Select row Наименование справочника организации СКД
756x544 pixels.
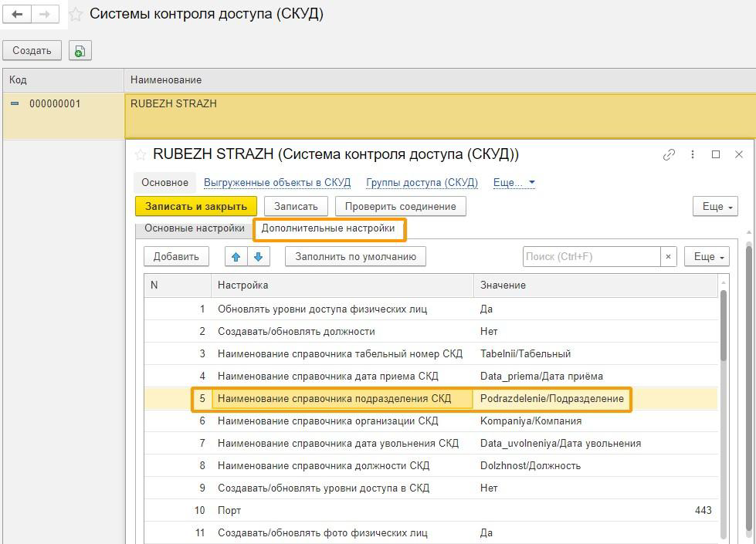click(327, 421)
